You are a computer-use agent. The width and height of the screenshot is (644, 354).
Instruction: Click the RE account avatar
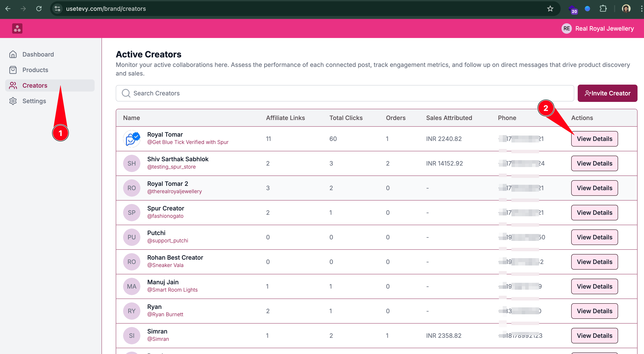566,28
